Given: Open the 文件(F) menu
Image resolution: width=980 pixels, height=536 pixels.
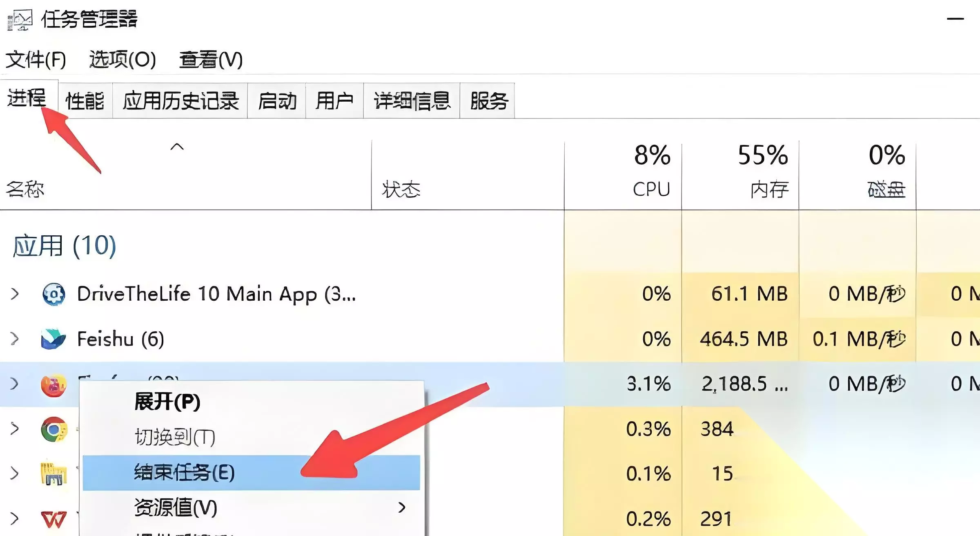Looking at the screenshot, I should pyautogui.click(x=36, y=60).
